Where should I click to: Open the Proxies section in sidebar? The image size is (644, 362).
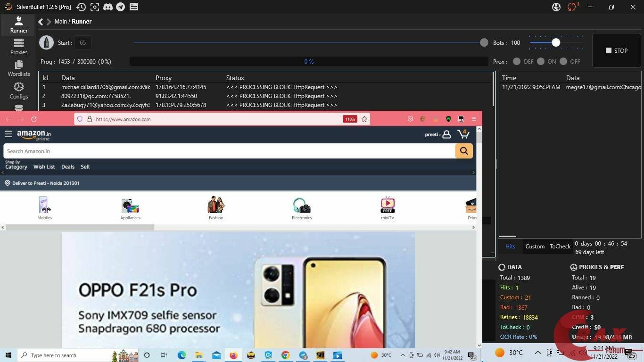(19, 47)
